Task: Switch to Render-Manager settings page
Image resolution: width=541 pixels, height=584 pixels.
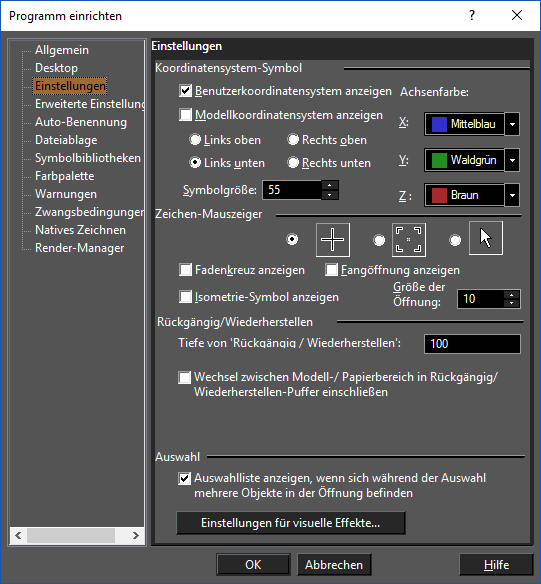Action: tap(79, 248)
